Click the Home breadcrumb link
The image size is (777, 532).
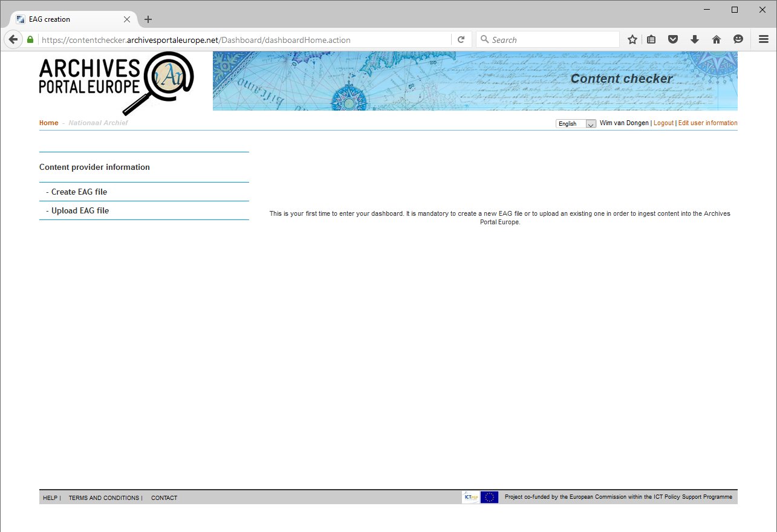pos(49,123)
